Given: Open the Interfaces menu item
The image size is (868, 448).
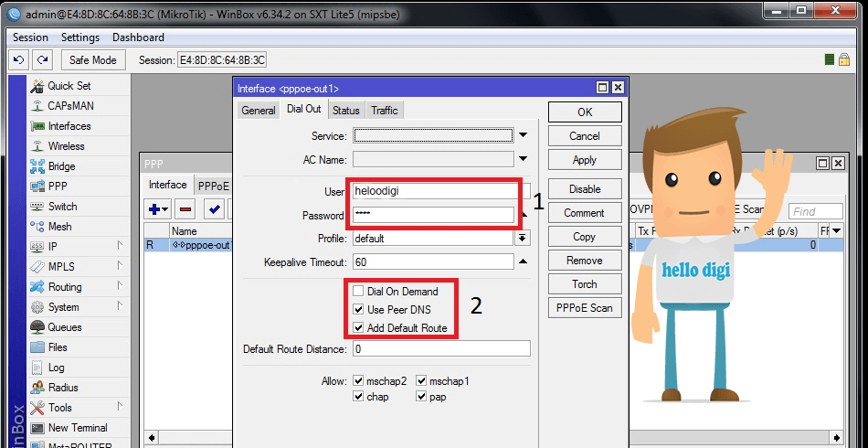Looking at the screenshot, I should click(x=69, y=126).
